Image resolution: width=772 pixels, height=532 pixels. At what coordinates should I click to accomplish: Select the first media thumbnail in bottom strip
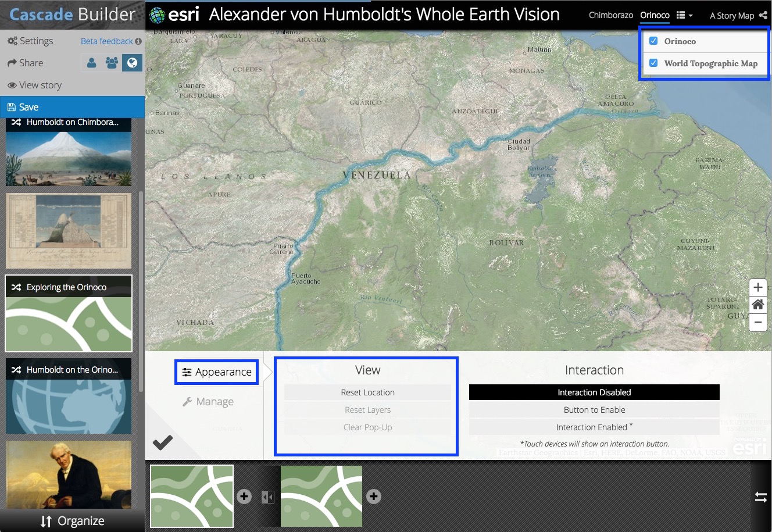(192, 496)
